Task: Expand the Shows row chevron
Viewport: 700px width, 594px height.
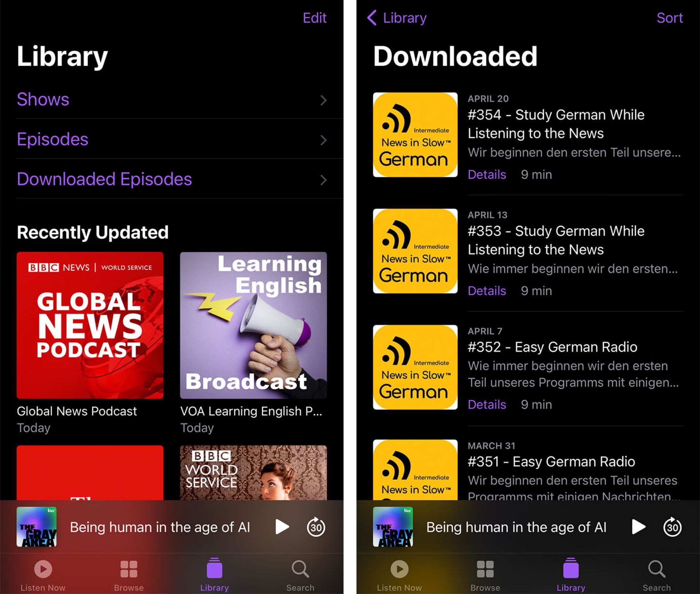Action: click(x=323, y=100)
